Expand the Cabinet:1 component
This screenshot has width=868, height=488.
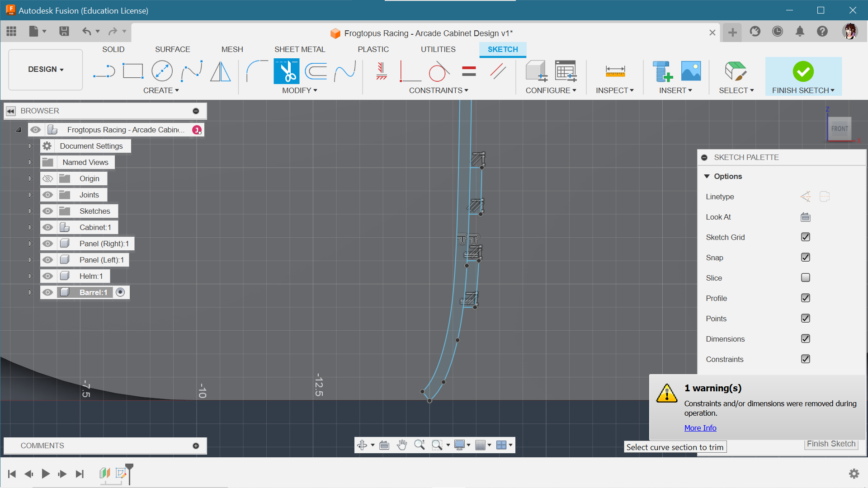point(30,227)
